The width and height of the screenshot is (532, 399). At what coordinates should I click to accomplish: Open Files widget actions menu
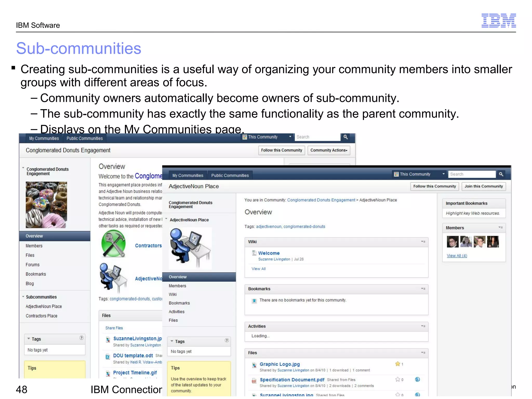click(x=423, y=353)
